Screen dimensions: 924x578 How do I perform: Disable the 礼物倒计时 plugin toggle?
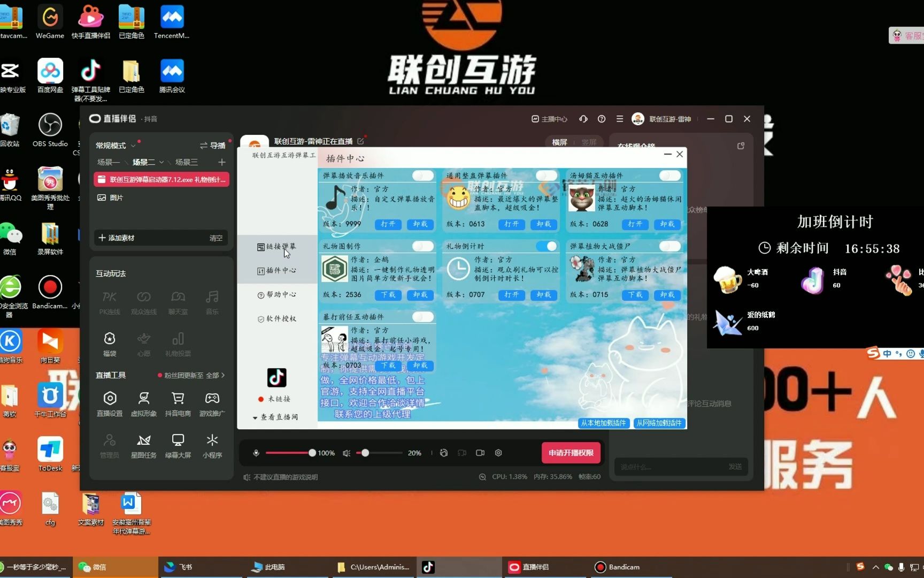(546, 246)
